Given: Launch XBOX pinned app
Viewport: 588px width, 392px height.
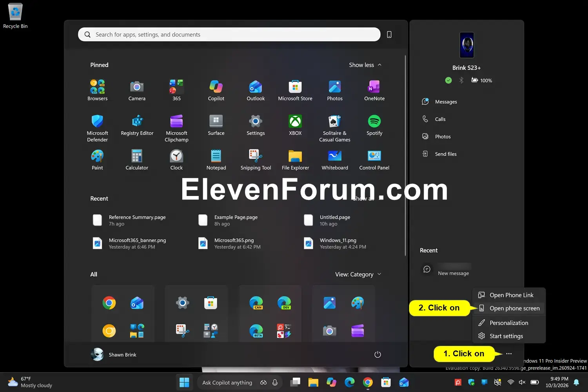Looking at the screenshot, I should (295, 125).
